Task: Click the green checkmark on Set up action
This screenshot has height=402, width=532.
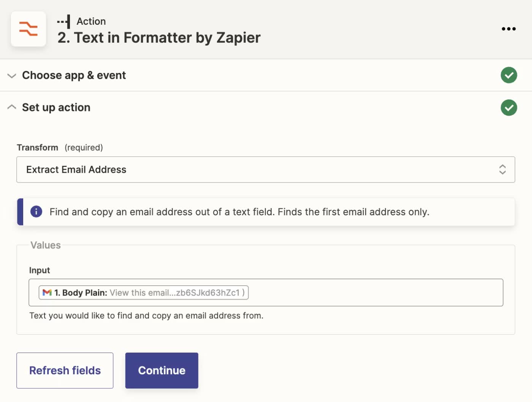Action: tap(509, 108)
